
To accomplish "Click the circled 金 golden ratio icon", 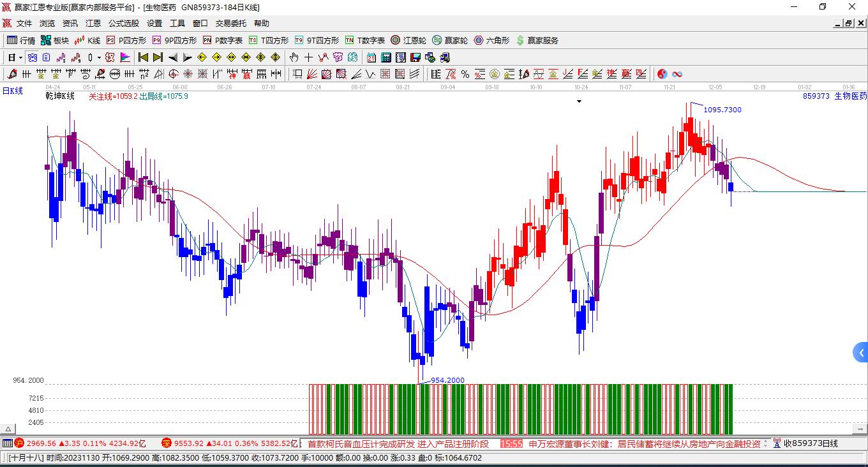I will (495, 74).
